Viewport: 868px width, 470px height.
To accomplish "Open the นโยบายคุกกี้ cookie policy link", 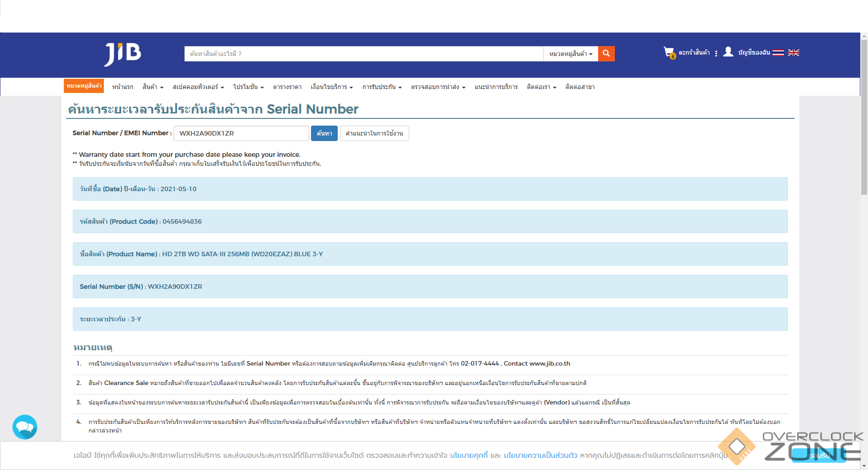I will point(469,455).
